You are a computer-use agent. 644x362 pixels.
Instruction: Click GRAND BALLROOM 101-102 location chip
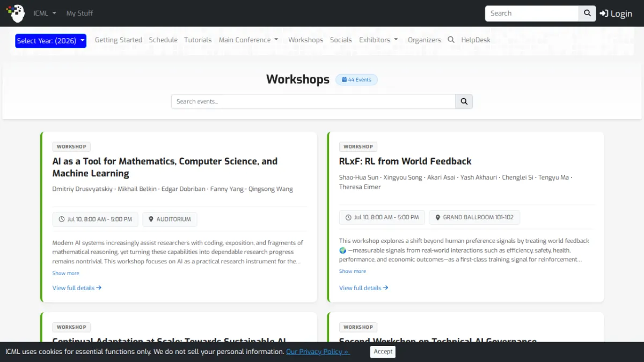[474, 218]
